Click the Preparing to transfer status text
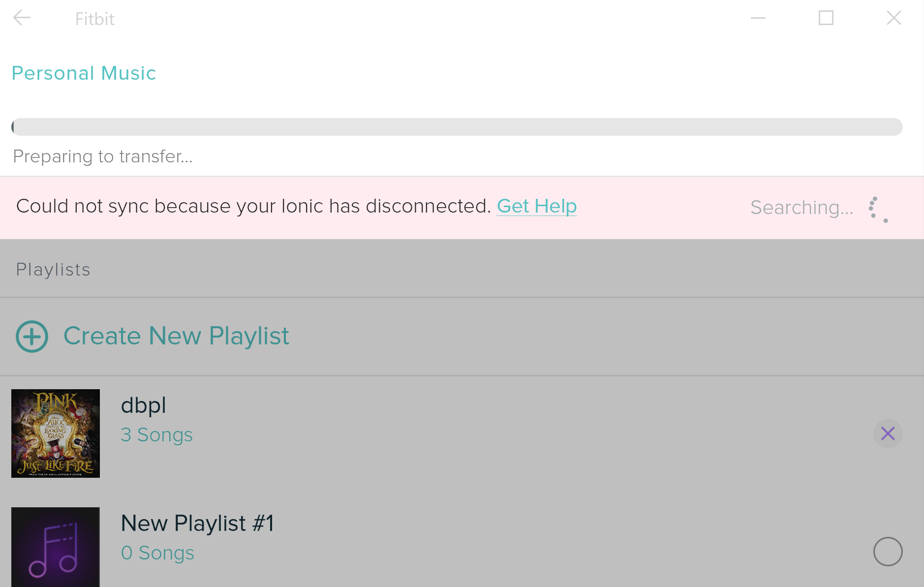The width and height of the screenshot is (924, 587). (103, 156)
